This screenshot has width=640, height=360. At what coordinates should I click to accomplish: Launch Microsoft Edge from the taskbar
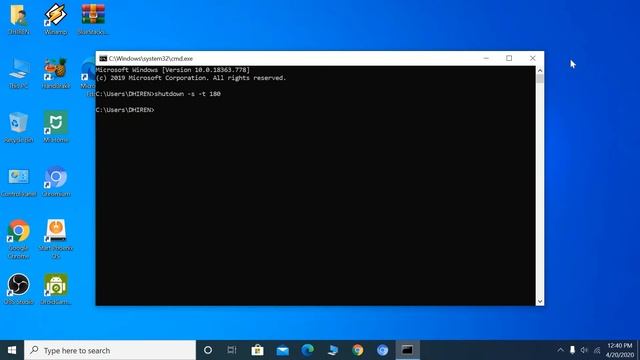[x=307, y=350]
